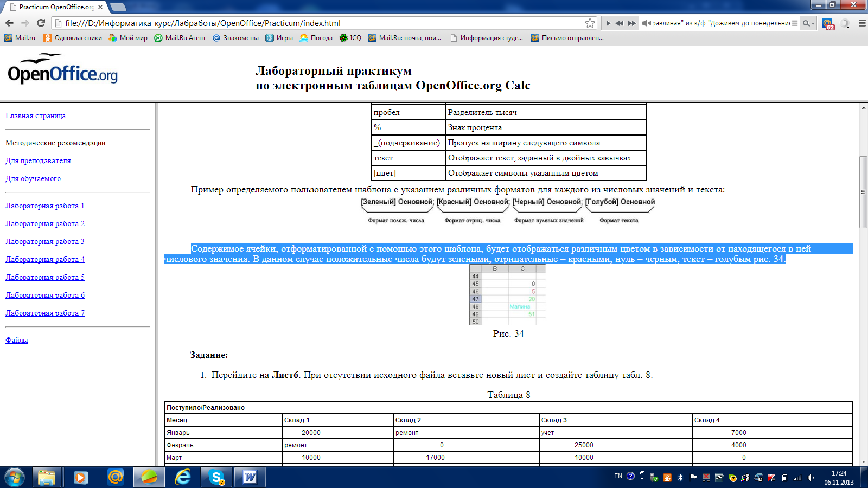Click the OpenOffice.org logo
This screenshot has width=868, height=488.
(x=62, y=69)
